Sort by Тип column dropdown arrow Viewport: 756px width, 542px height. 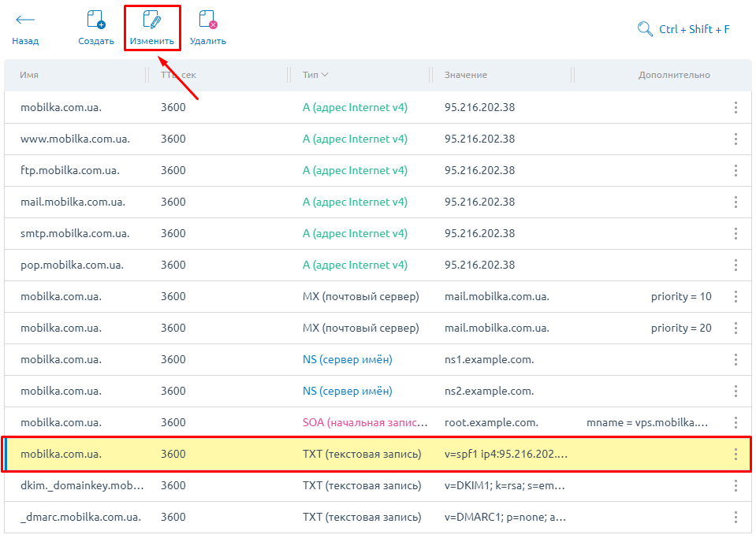(x=325, y=75)
